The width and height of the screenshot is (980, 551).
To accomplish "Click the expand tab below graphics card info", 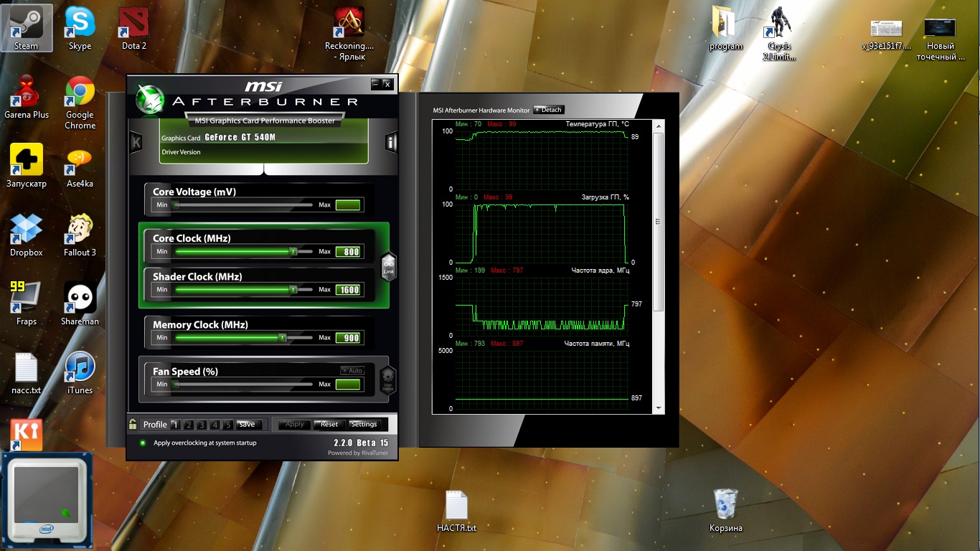I will point(264,169).
